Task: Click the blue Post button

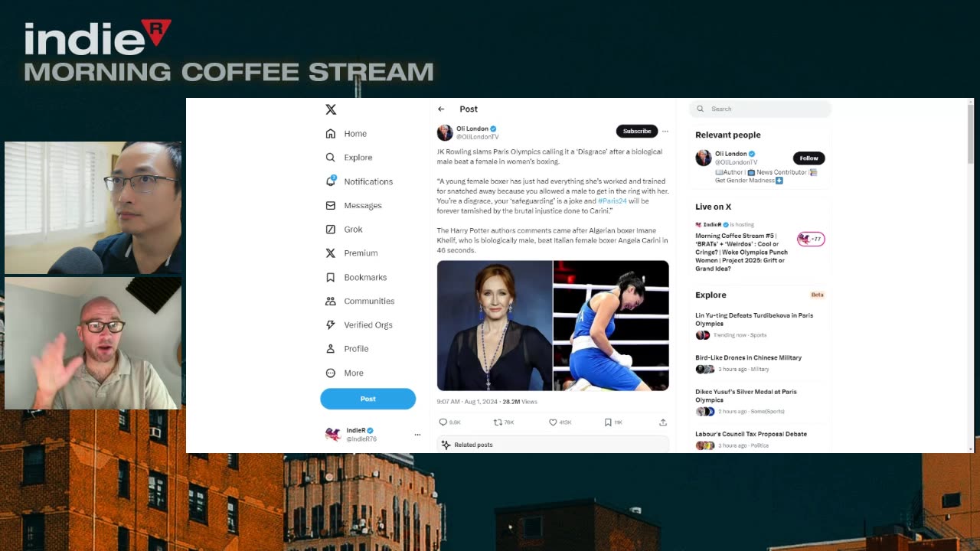Action: coord(367,399)
